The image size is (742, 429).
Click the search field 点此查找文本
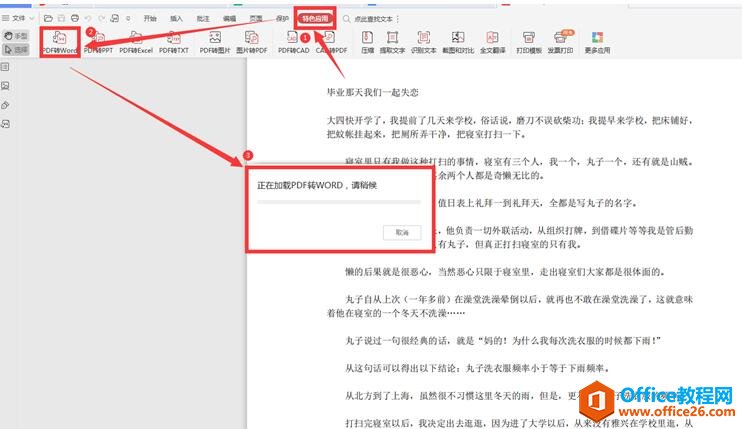click(x=373, y=19)
